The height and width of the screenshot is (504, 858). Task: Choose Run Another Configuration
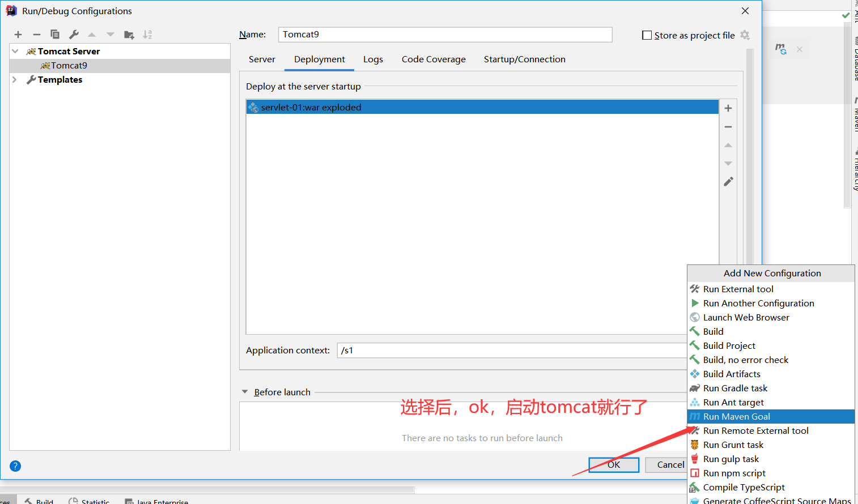[771, 304]
